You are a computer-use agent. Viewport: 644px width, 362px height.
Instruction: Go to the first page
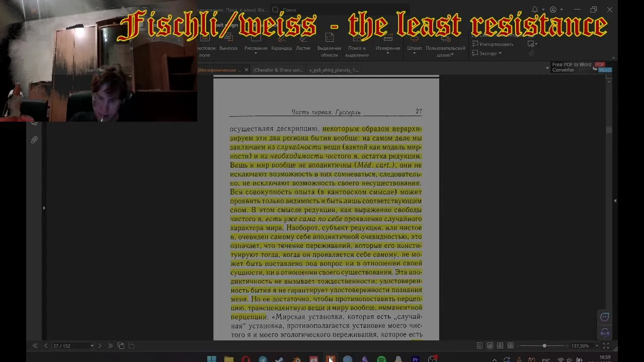point(35,346)
